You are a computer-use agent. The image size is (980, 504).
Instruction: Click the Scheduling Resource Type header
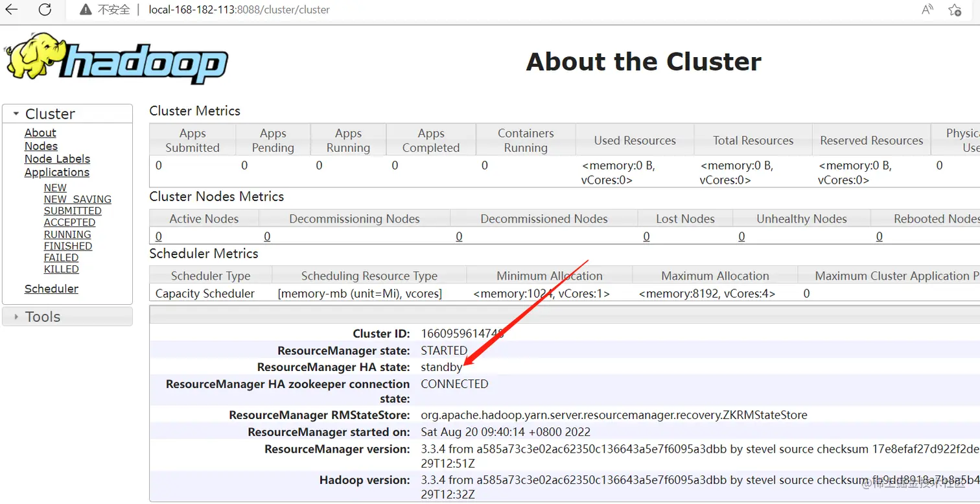tap(369, 276)
